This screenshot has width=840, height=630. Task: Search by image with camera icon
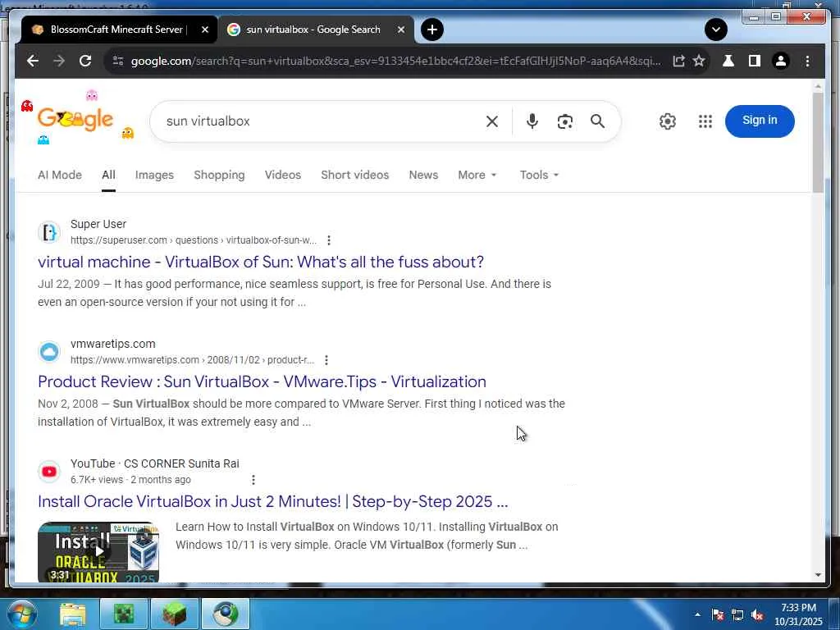(x=564, y=121)
